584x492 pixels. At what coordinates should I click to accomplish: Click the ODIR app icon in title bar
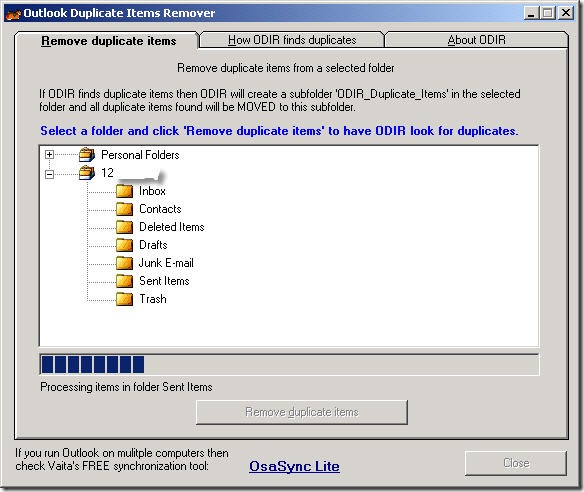tap(13, 14)
